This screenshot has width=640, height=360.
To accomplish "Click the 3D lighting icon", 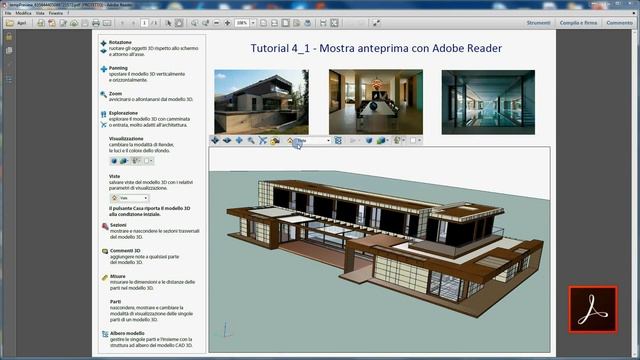I will 397,140.
